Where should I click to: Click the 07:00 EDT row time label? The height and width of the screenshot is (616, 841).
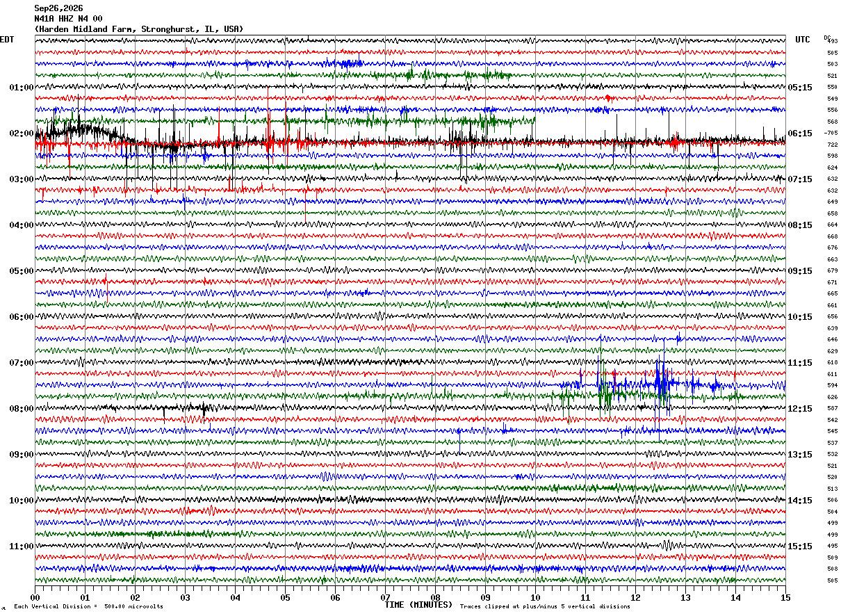pyautogui.click(x=21, y=363)
